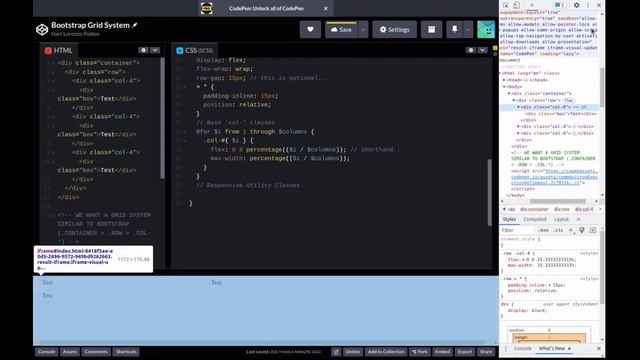This screenshot has width=640, height=360.
Task: Delete this pen
Action: [x=353, y=351]
